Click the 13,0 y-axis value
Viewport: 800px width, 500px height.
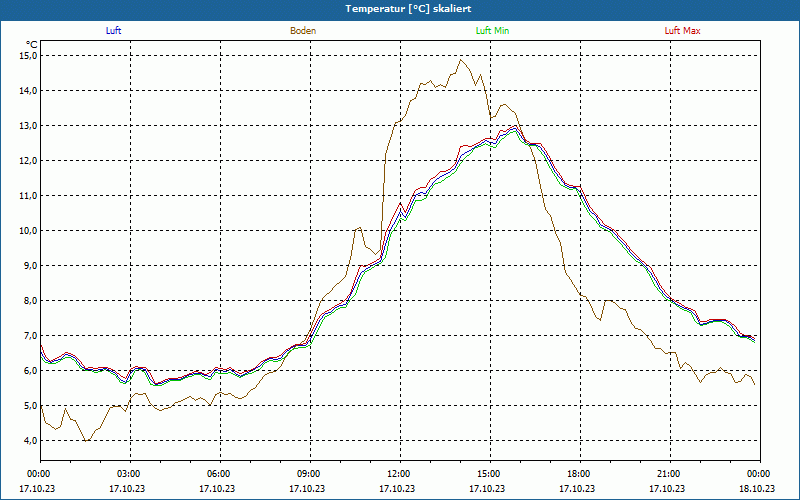29,126
